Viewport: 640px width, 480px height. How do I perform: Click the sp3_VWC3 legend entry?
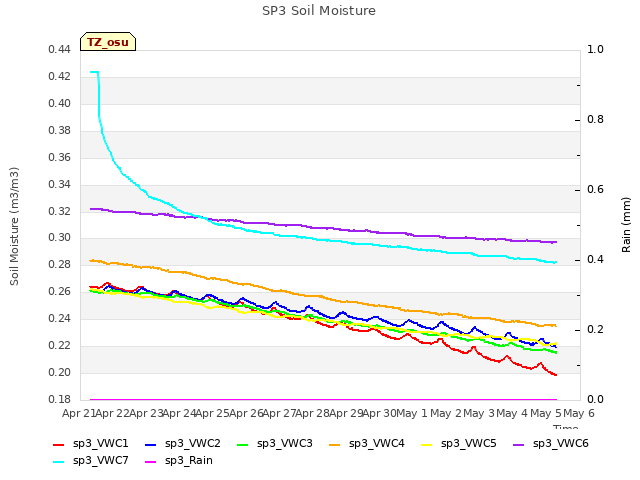pyautogui.click(x=275, y=444)
